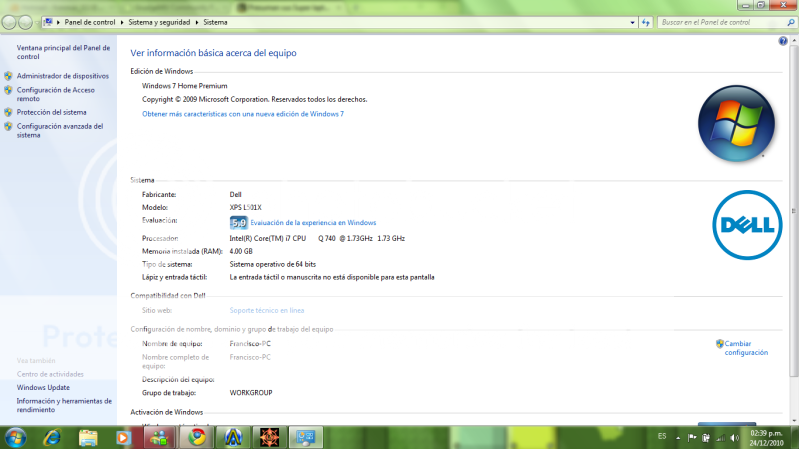
Task: Open the Start menu orb
Action: click(15, 438)
